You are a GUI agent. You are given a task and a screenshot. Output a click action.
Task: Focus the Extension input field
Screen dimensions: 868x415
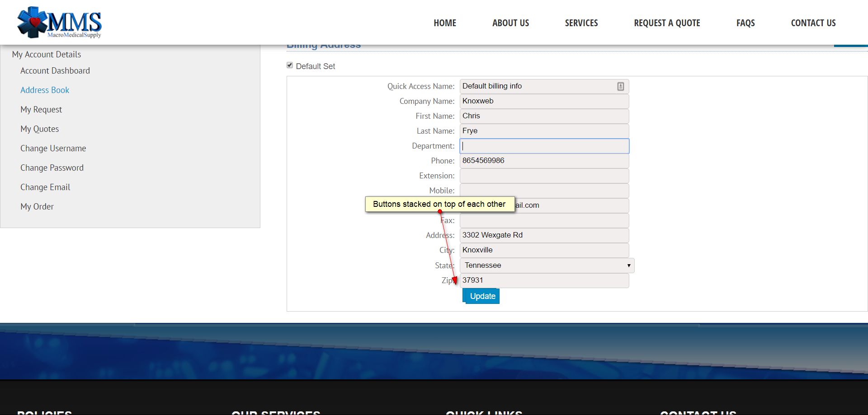pos(544,176)
